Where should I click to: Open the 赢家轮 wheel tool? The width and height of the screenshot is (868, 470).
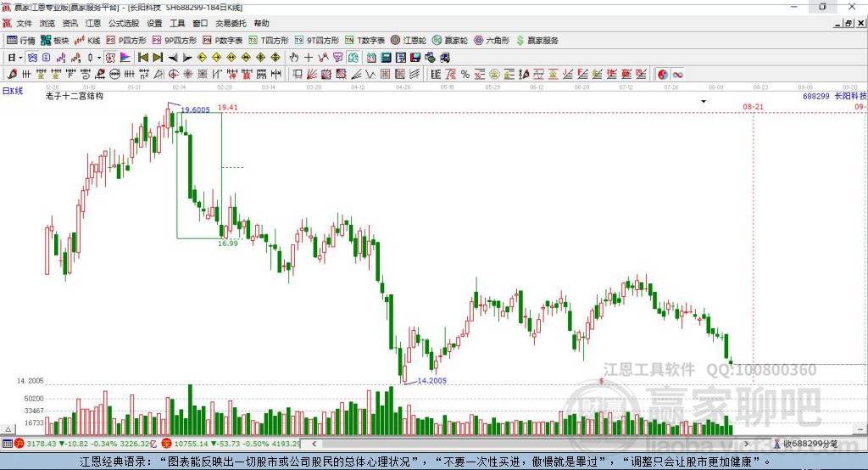(450, 41)
